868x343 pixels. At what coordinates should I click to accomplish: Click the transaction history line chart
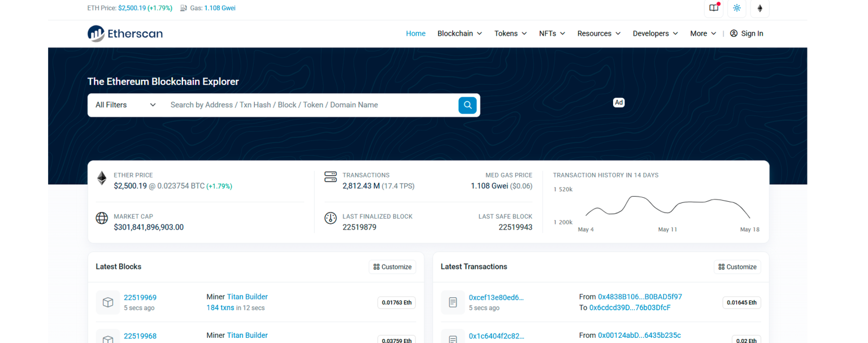[668, 207]
